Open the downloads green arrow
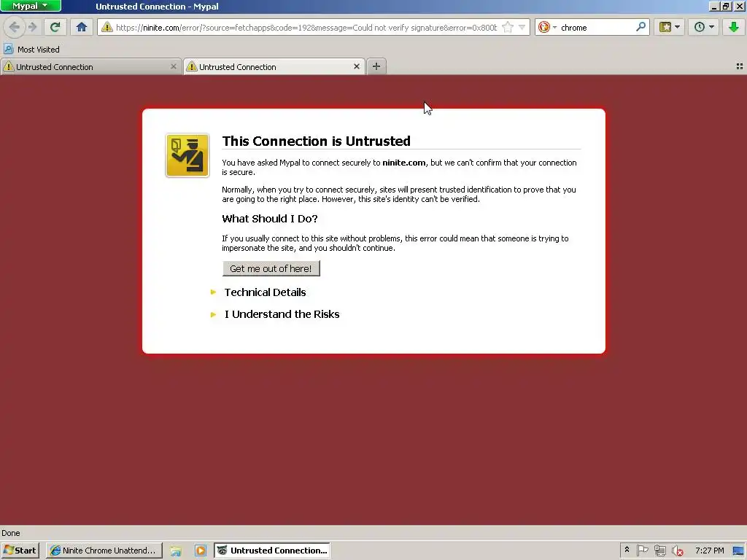 pos(734,27)
